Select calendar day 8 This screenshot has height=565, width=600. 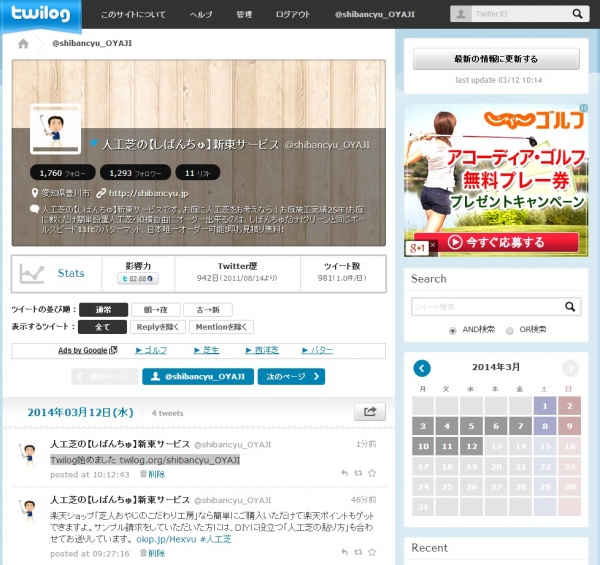tap(545, 426)
